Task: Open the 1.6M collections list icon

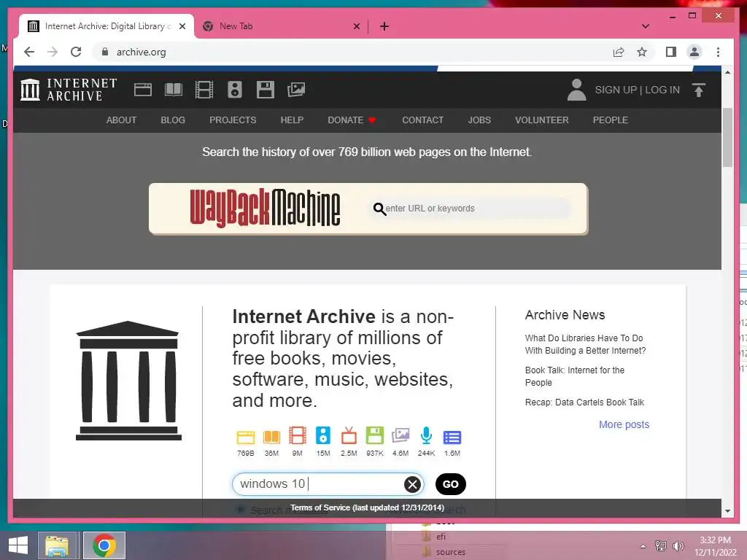Action: point(452,437)
